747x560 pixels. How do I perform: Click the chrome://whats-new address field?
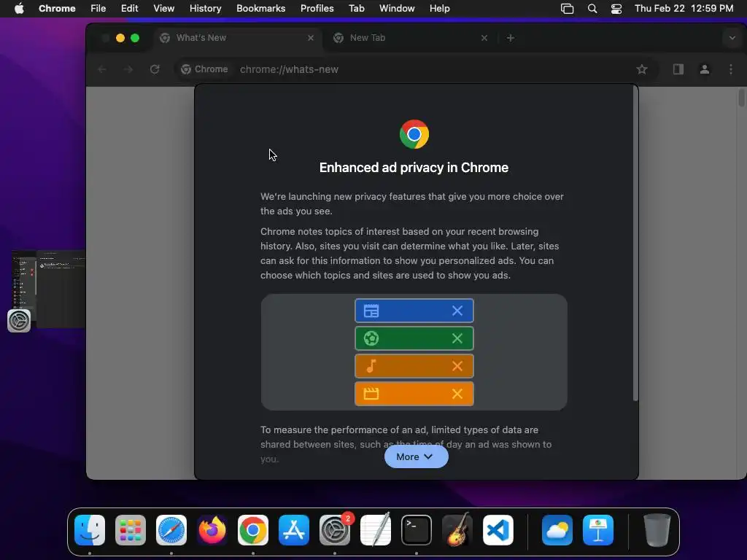click(289, 69)
